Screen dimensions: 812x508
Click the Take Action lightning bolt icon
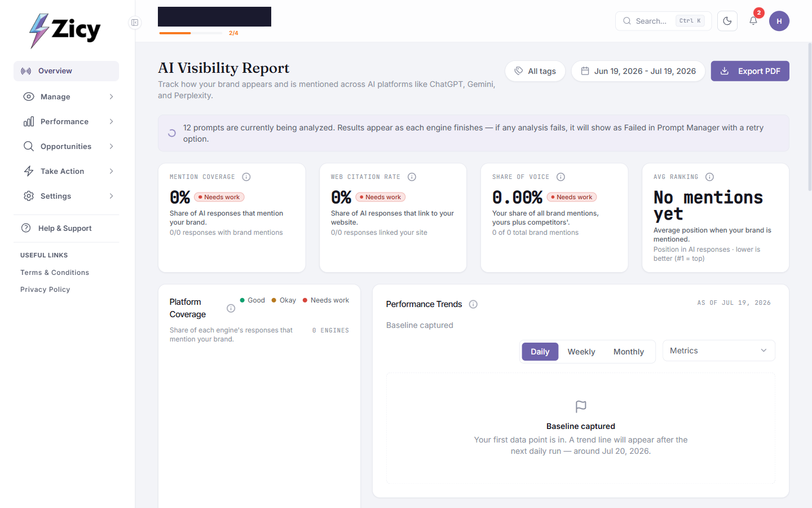point(29,171)
